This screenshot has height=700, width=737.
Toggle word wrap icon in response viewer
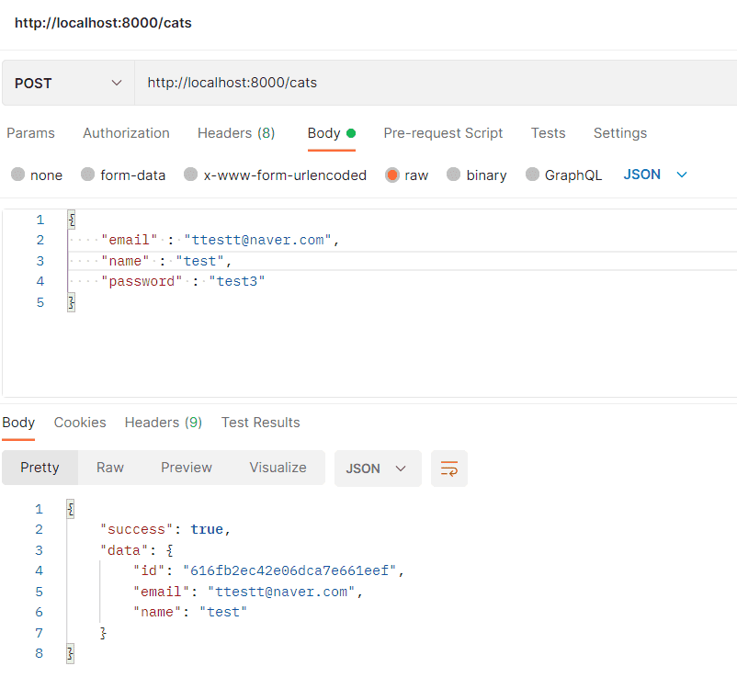tap(448, 469)
